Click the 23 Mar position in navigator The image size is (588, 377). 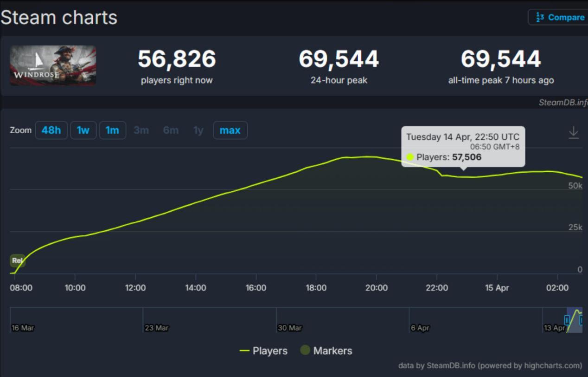(x=156, y=328)
